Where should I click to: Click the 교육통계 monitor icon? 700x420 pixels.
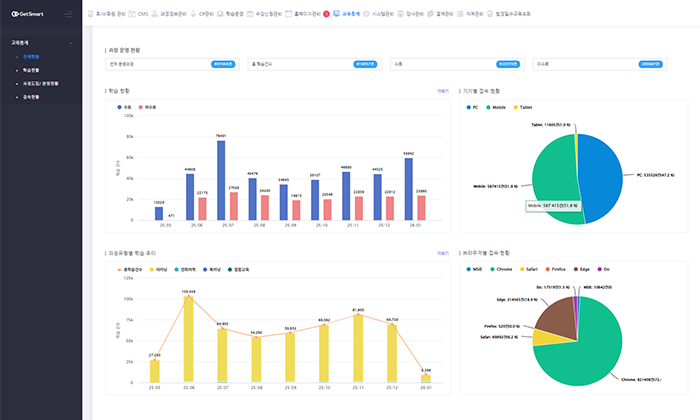click(x=337, y=15)
